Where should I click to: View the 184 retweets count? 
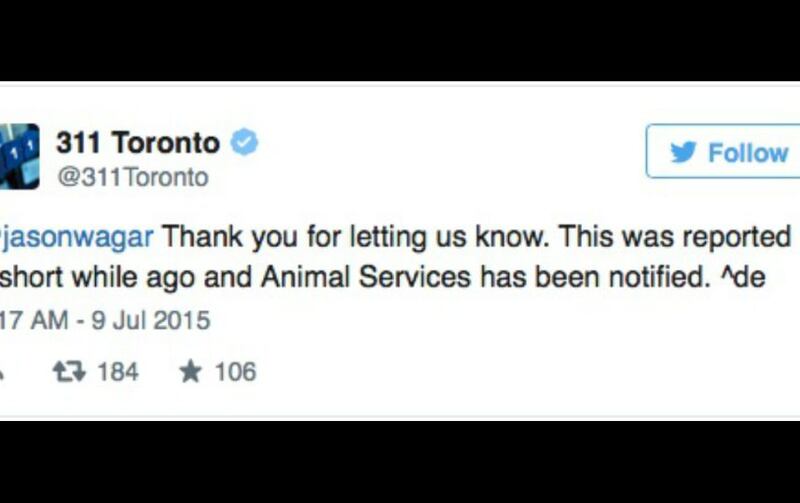click(x=118, y=371)
